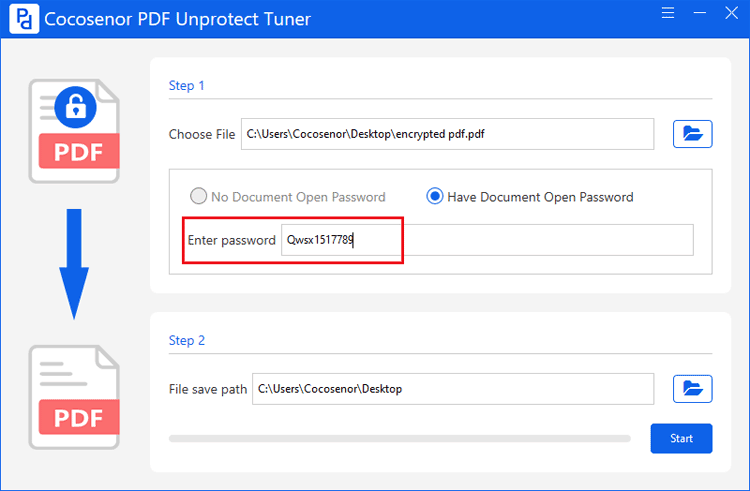750x491 pixels.
Task: Select No Document Open Password option
Action: click(287, 196)
